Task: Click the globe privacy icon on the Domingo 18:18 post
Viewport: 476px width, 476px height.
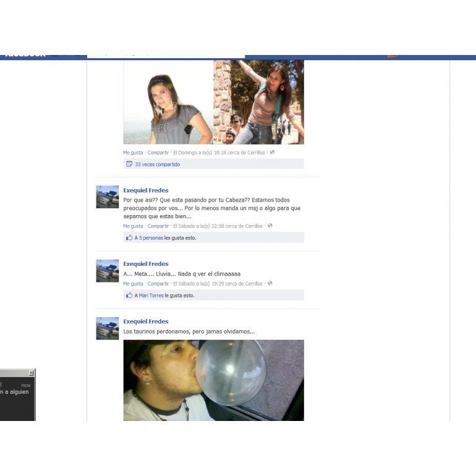Action: pos(272,152)
